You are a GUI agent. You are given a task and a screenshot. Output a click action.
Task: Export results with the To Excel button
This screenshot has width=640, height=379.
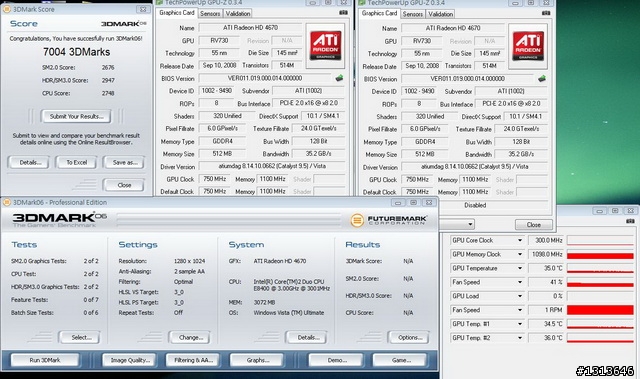[x=76, y=162]
